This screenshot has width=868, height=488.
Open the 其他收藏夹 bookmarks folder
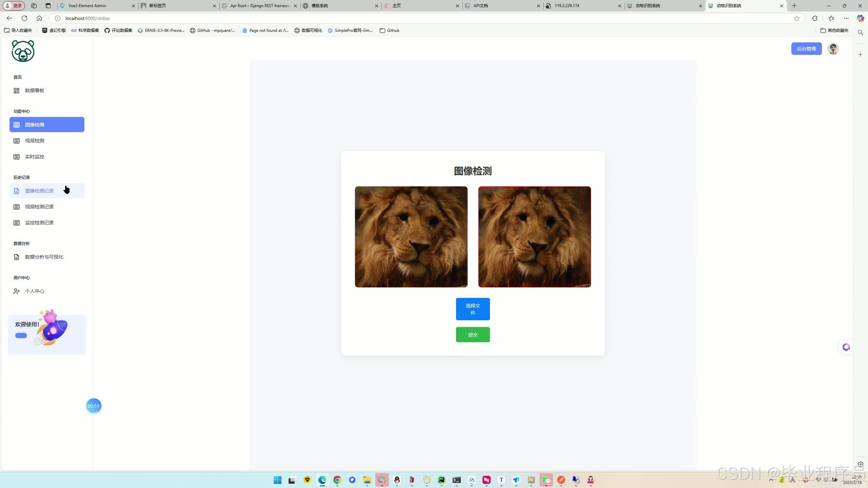(x=834, y=30)
